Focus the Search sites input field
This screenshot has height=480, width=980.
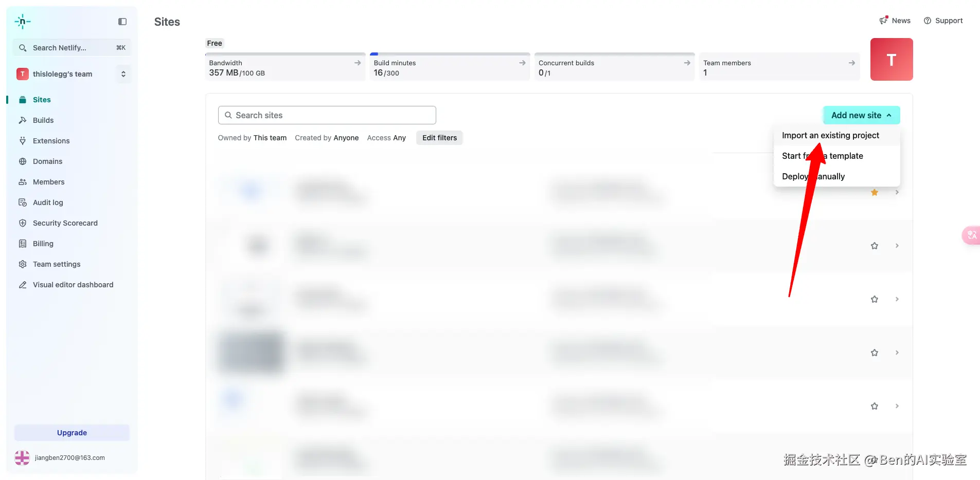pos(327,115)
